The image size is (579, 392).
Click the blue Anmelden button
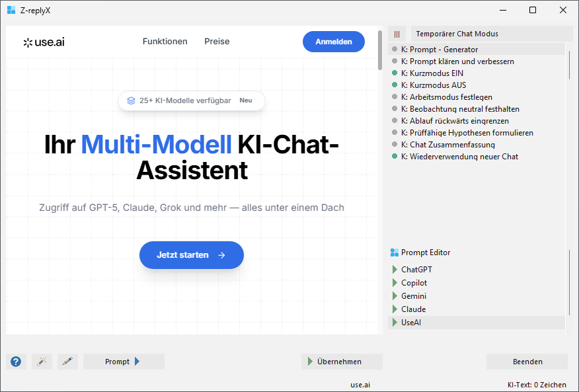coord(333,42)
